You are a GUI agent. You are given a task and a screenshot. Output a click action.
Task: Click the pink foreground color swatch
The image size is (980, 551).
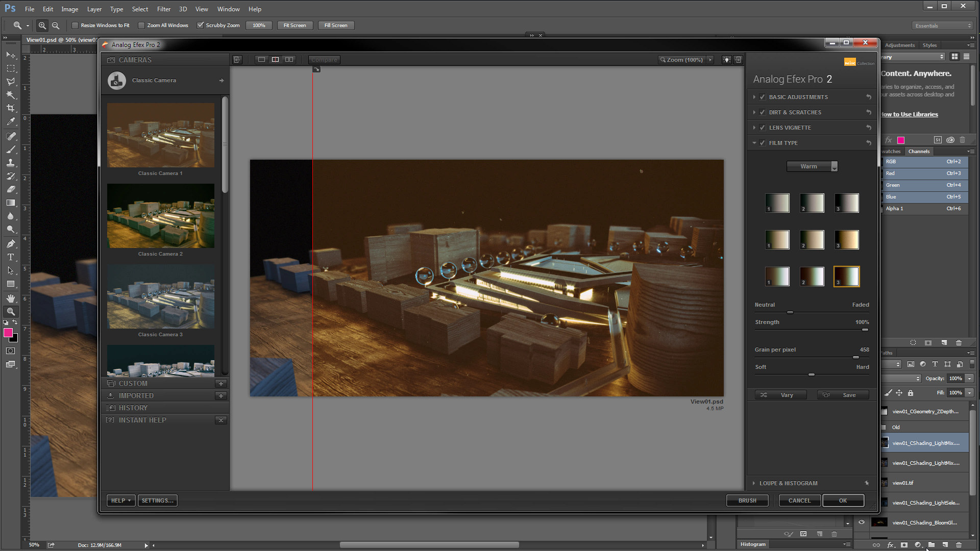8,333
